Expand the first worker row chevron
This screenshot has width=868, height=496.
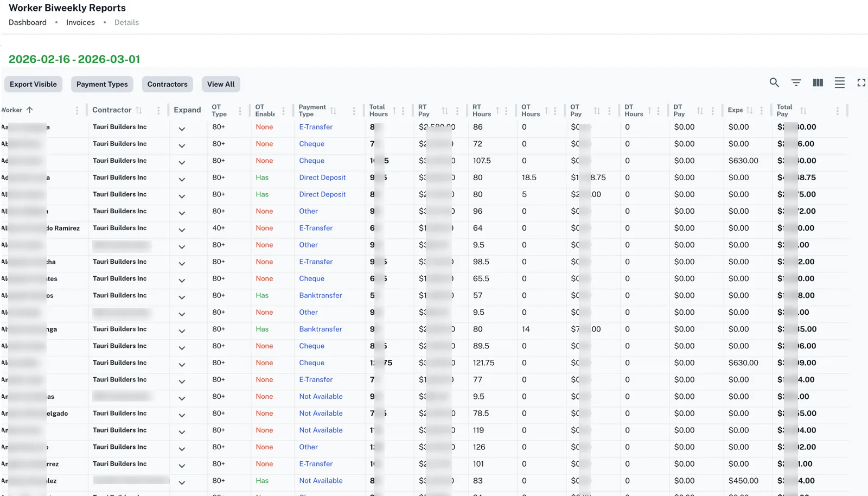point(182,129)
